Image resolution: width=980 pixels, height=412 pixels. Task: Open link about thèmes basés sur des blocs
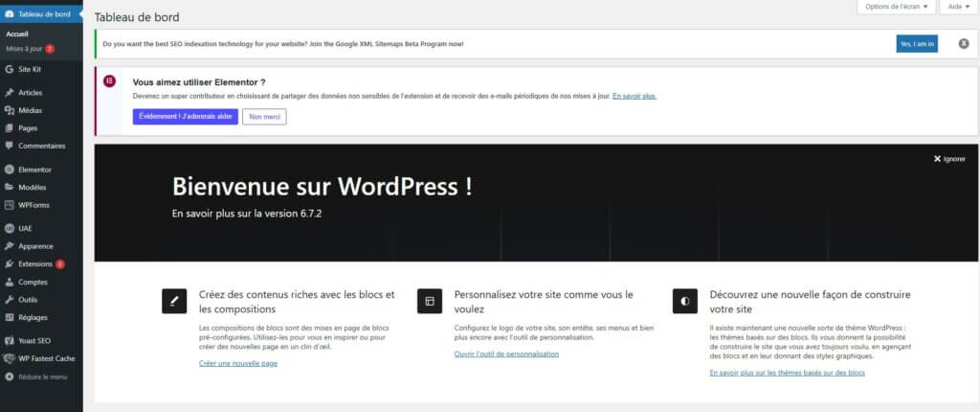[x=788, y=373]
